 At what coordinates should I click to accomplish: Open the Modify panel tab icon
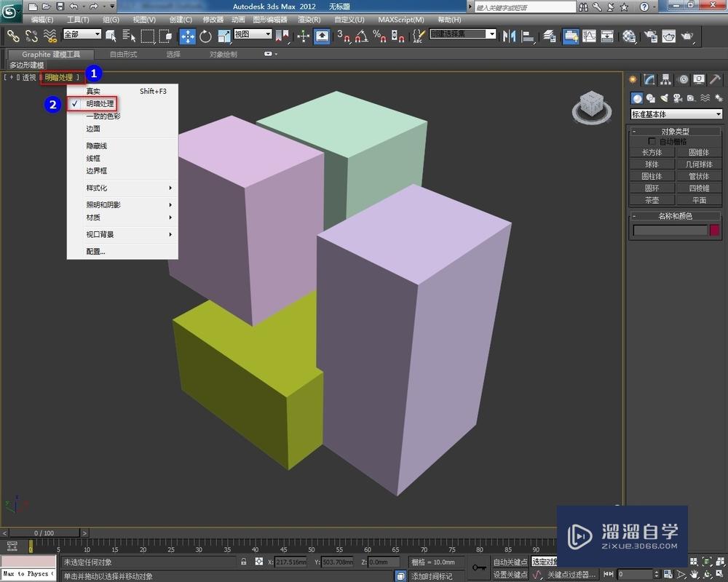tap(649, 80)
